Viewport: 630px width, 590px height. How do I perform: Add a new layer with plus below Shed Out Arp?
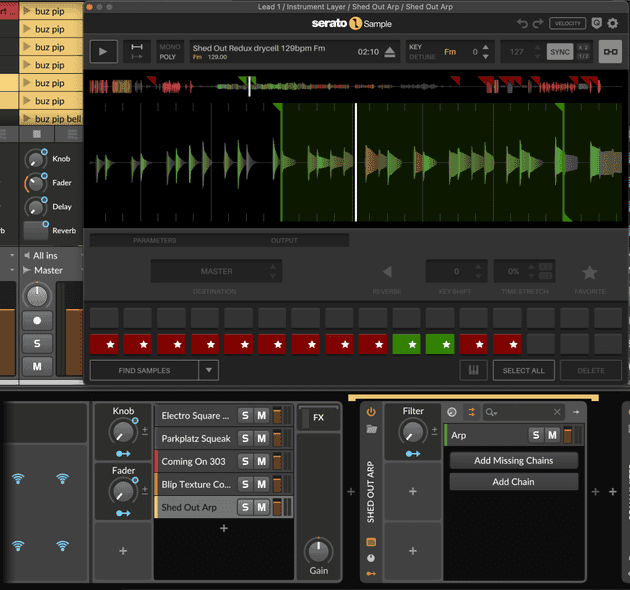[x=224, y=528]
